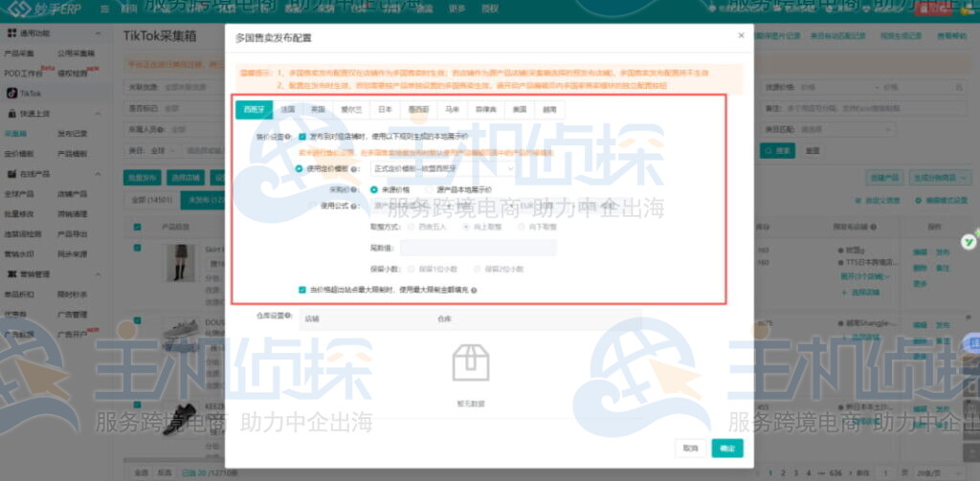Viewport: 980px width, 481px height.
Task: Toggle the 发布到对应店铺时 pricing rule checkbox
Action: click(302, 136)
